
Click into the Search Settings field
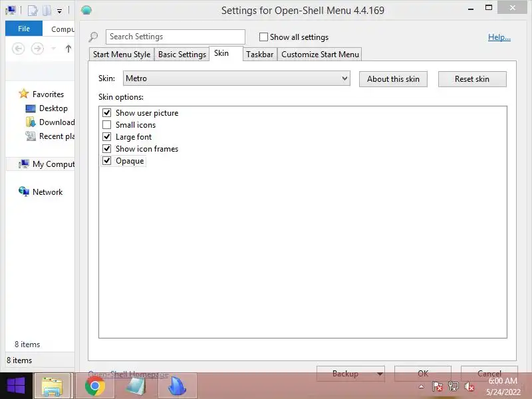[x=175, y=37]
